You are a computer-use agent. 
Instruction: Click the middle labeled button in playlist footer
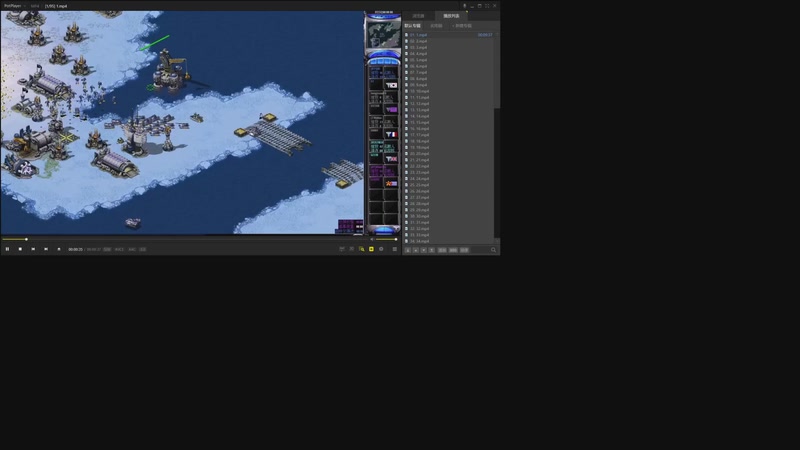(453, 250)
